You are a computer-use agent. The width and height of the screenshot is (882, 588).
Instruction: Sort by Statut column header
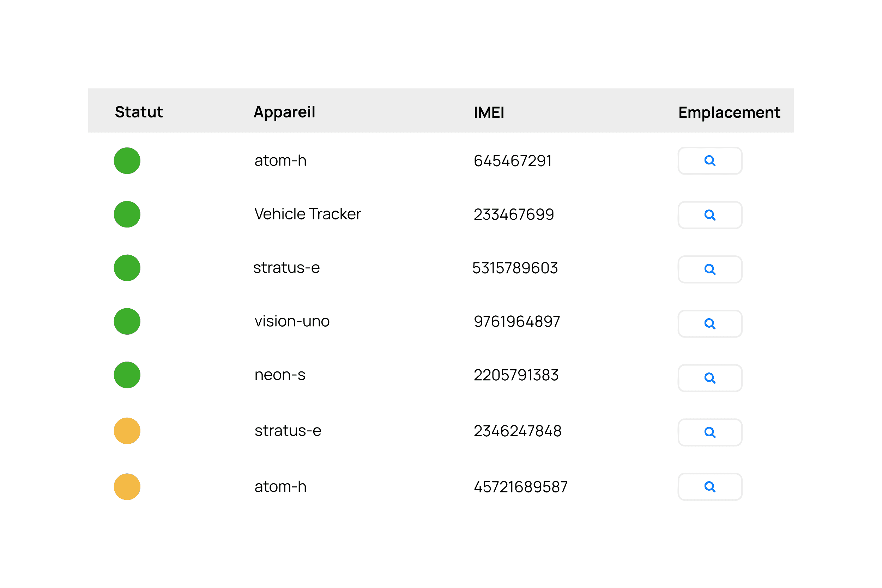click(139, 112)
